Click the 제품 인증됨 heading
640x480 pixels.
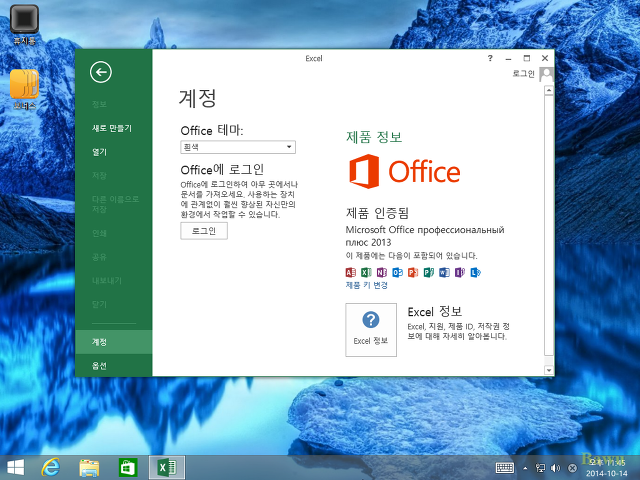[x=378, y=213]
